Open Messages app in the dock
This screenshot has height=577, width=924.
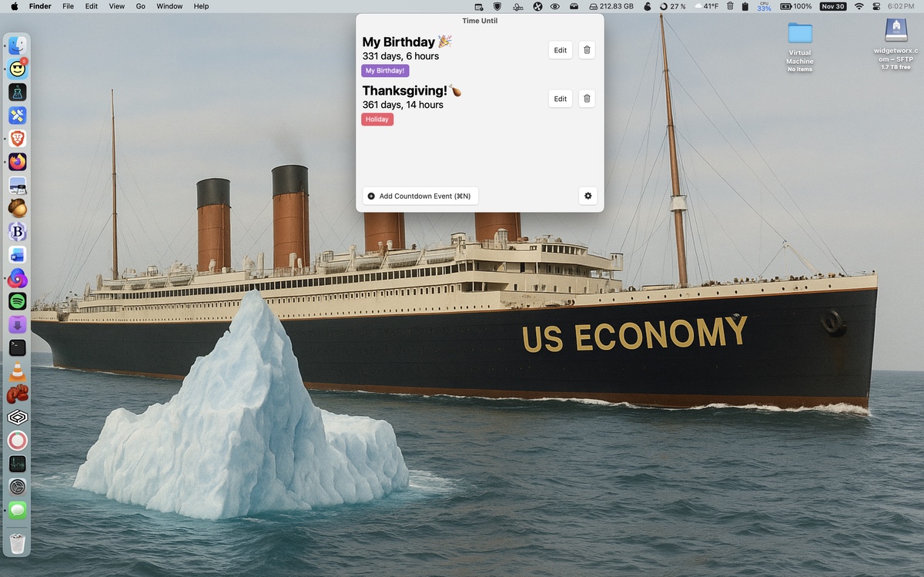18,510
